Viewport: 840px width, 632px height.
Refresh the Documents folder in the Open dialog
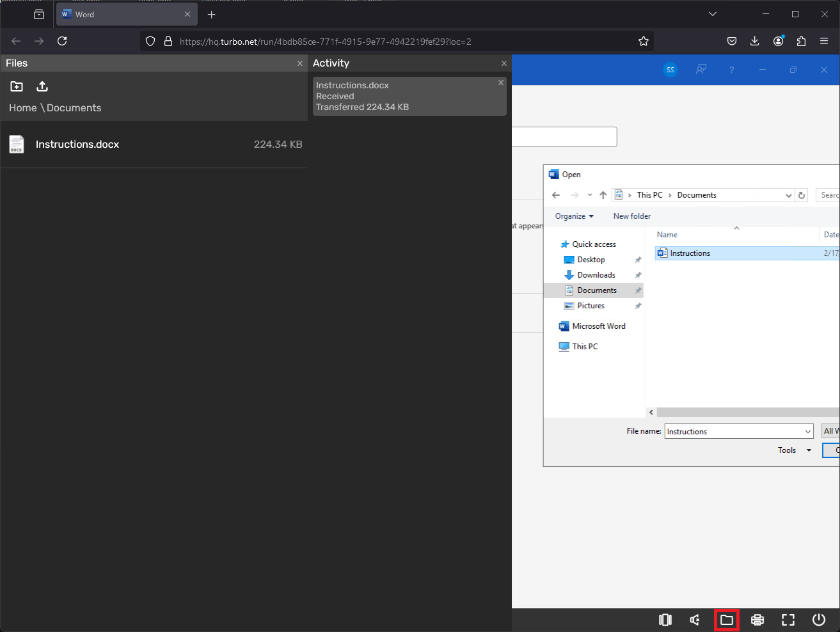pos(802,194)
